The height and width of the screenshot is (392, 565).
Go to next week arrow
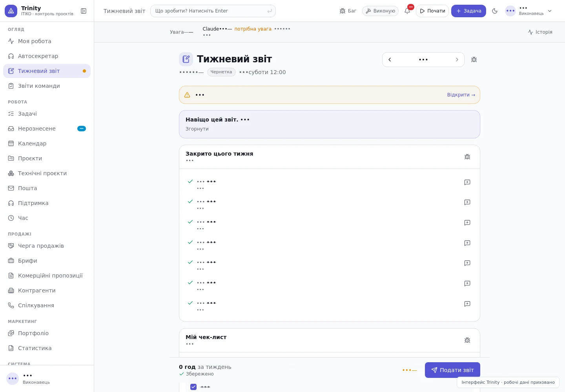point(457,60)
